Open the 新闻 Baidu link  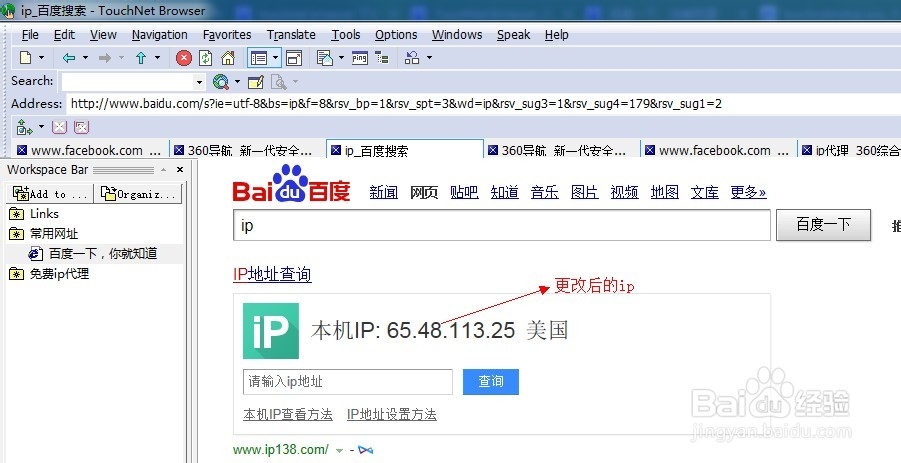pos(383,192)
